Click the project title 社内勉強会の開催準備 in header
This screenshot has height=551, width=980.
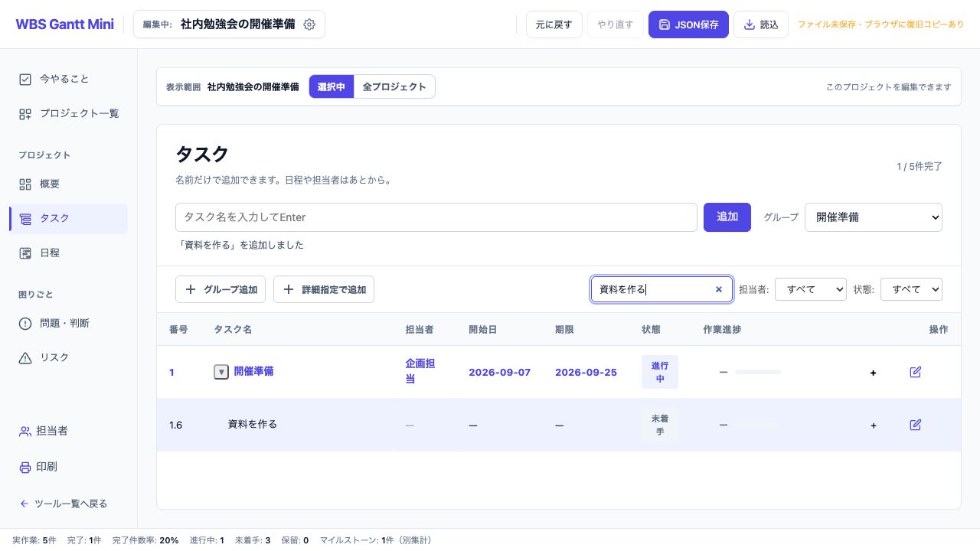point(238,24)
